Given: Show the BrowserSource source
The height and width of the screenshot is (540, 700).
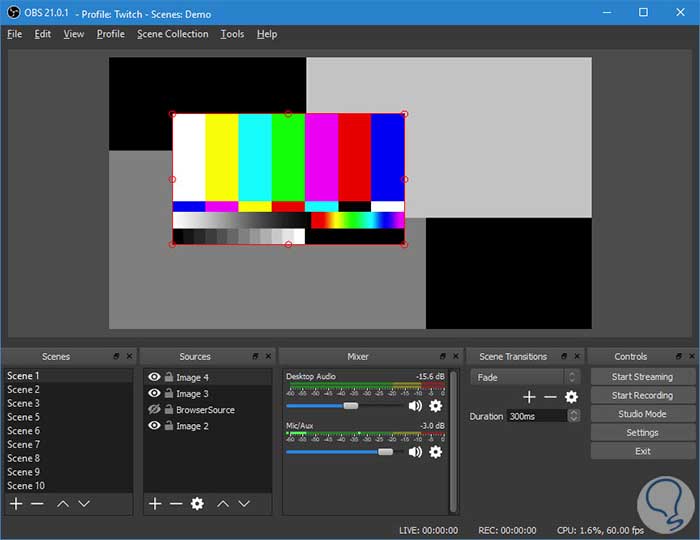Looking at the screenshot, I should [x=154, y=410].
